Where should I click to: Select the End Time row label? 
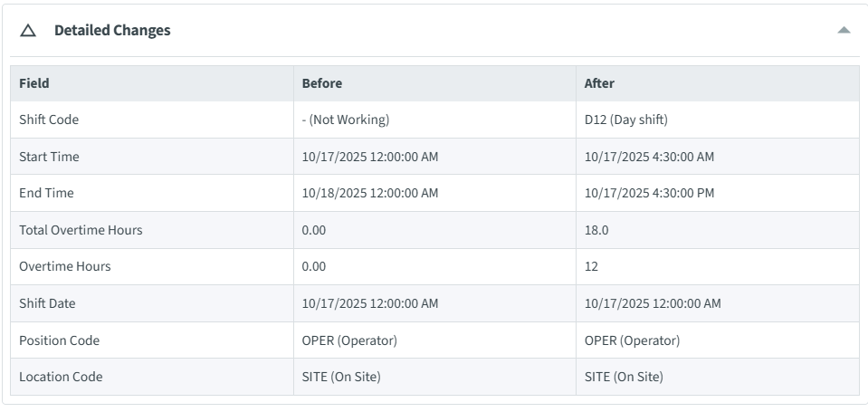(46, 193)
